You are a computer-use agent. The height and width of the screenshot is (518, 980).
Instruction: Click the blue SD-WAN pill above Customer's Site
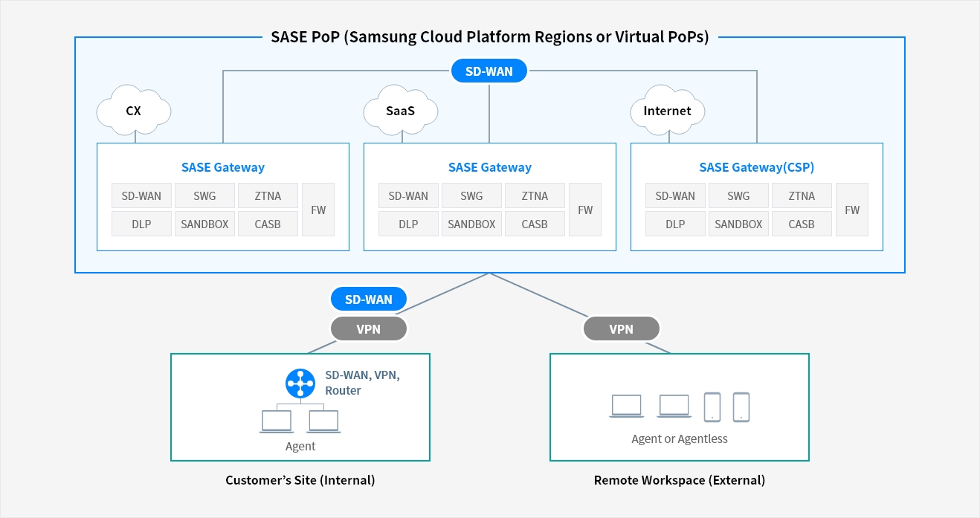[369, 300]
